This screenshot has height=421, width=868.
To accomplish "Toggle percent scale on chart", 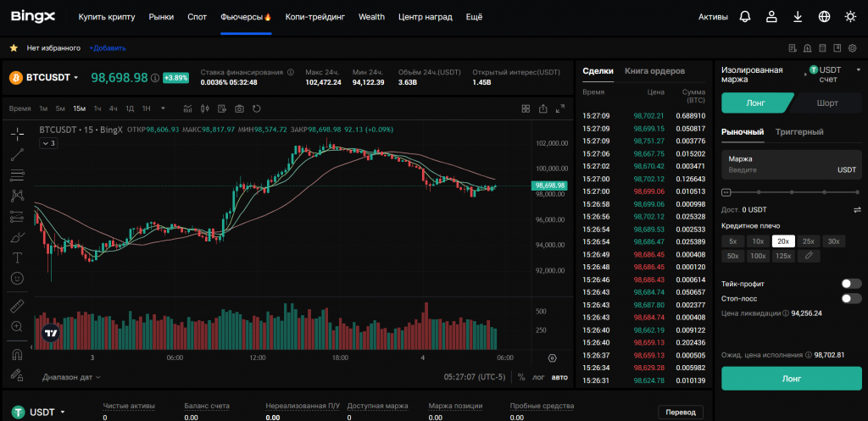I will 521,377.
